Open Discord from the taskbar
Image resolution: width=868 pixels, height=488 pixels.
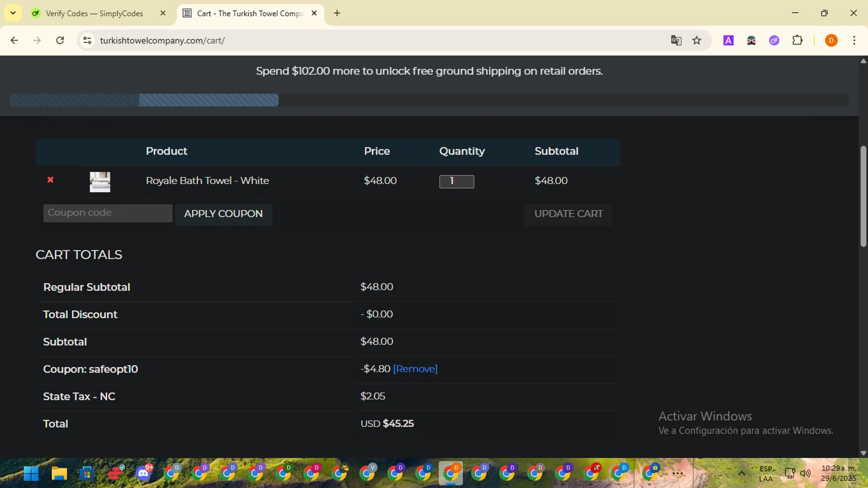(x=144, y=474)
